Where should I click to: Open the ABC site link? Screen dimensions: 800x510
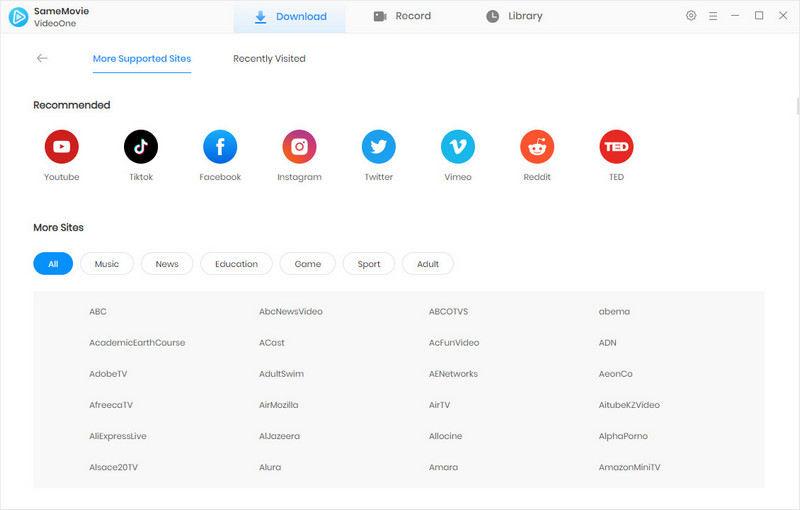pos(98,312)
